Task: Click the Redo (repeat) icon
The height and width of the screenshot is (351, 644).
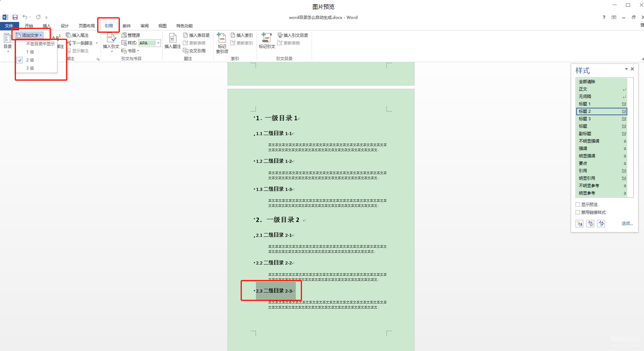Action: click(x=38, y=17)
